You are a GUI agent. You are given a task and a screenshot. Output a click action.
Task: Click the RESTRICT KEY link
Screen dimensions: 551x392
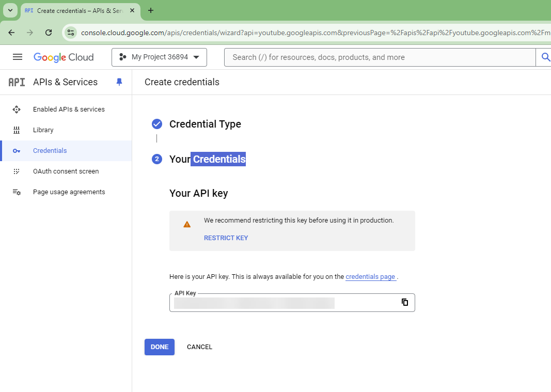pyautogui.click(x=226, y=238)
